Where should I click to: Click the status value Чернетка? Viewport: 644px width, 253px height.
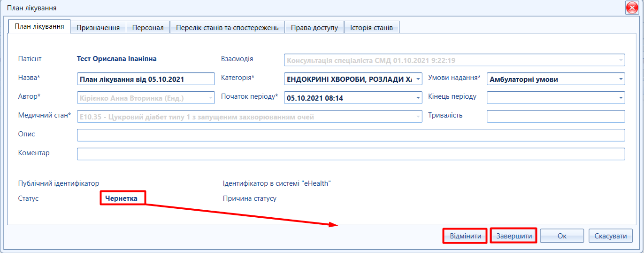coord(122,198)
